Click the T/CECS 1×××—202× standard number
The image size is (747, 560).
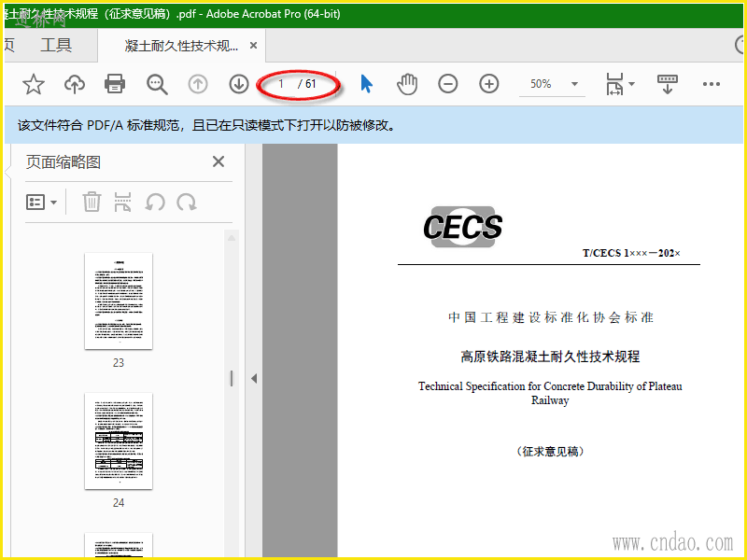tap(631, 253)
